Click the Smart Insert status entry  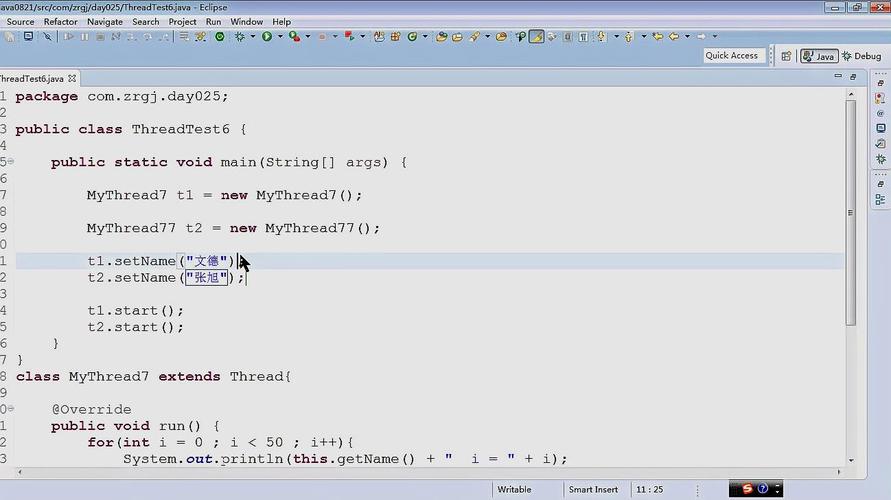(x=593, y=489)
